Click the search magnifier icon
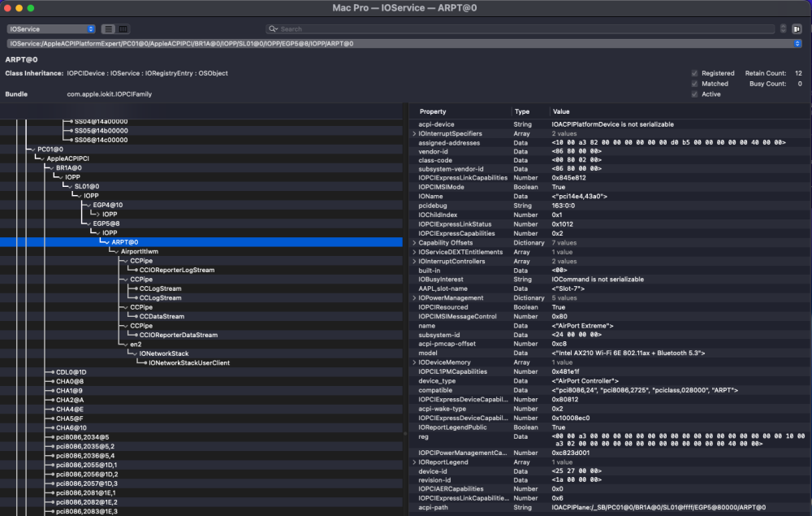Viewport: 812px width, 516px height. (x=273, y=29)
